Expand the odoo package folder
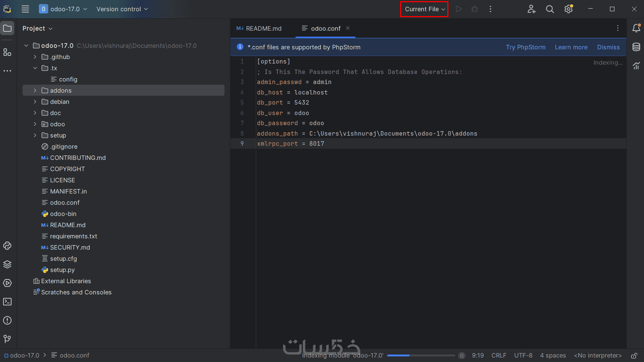644x362 pixels. point(35,124)
